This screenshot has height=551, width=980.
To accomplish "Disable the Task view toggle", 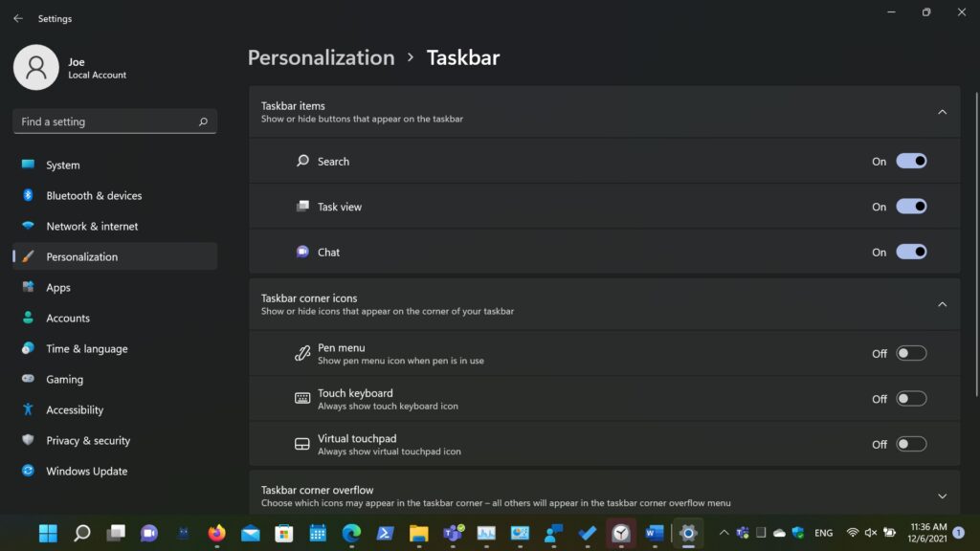I will pos(910,207).
